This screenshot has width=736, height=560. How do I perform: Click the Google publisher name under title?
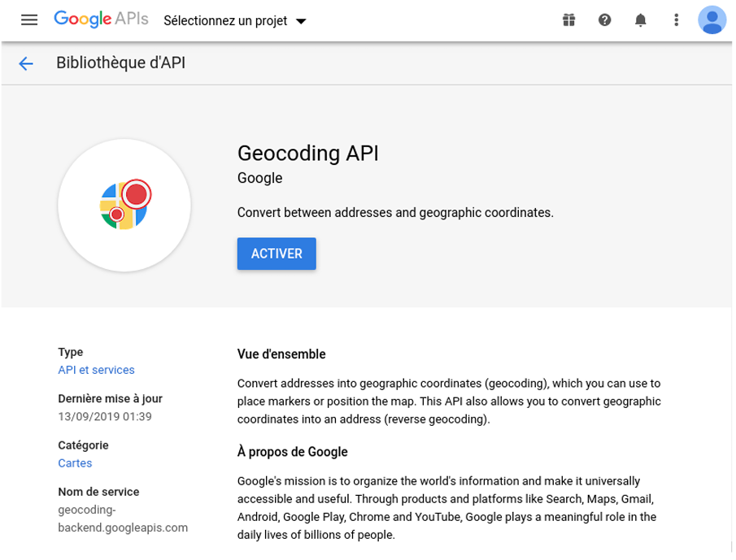point(260,178)
